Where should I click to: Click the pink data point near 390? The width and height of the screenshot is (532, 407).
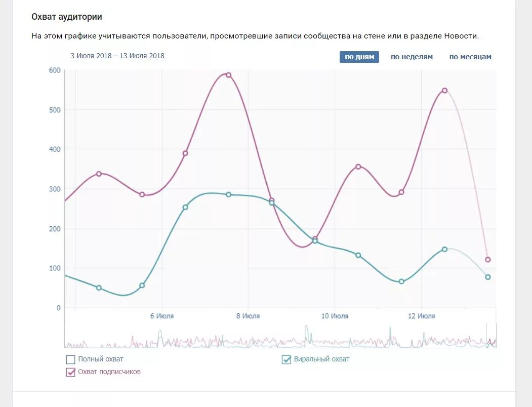185,153
